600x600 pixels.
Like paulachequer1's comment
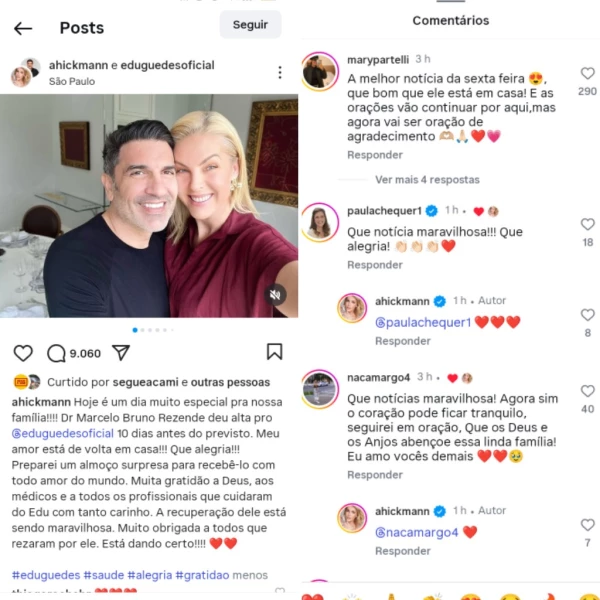[x=588, y=224]
